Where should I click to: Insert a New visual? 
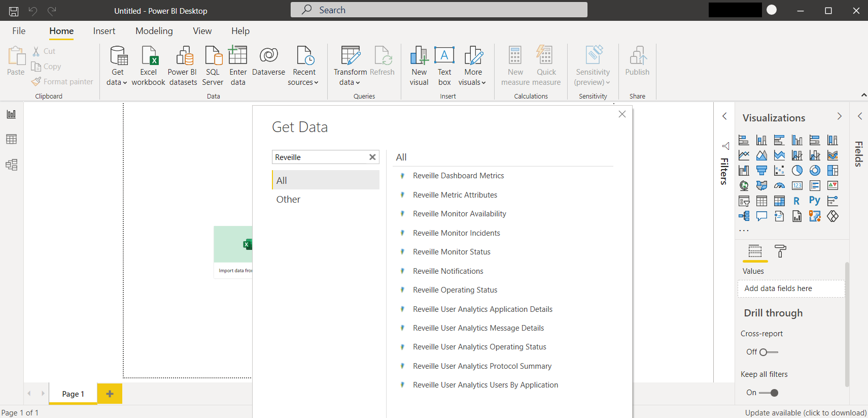click(x=419, y=66)
